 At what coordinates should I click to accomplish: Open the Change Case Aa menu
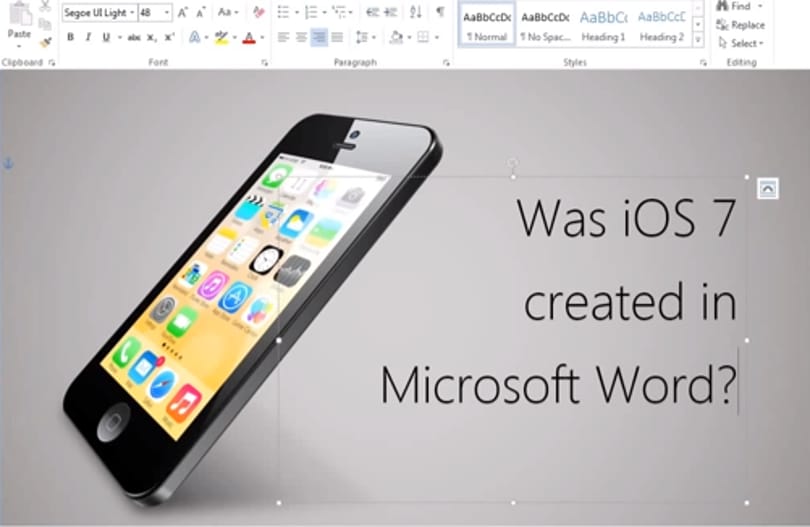[x=228, y=12]
